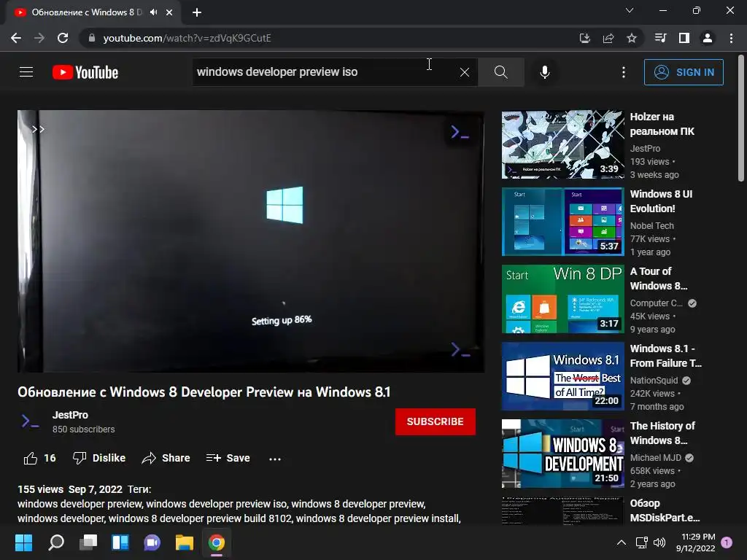
Task: Open 'Обзор MSDiskPart.e...' video title
Action: [x=665, y=510]
